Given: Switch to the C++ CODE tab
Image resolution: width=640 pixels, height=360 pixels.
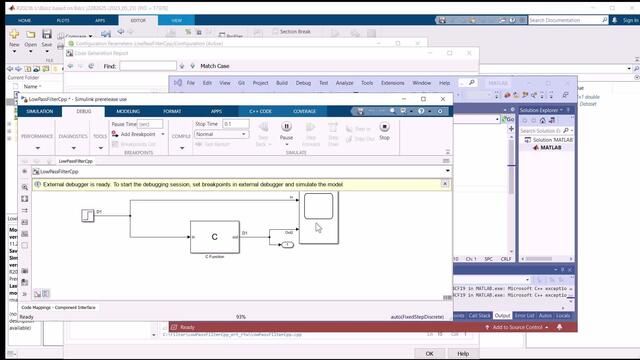Looking at the screenshot, I should (260, 111).
